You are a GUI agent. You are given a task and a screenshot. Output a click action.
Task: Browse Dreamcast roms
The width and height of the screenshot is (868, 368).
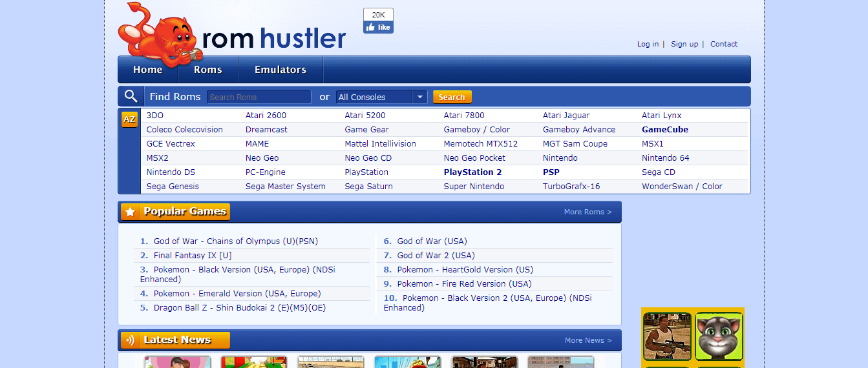[x=266, y=130]
